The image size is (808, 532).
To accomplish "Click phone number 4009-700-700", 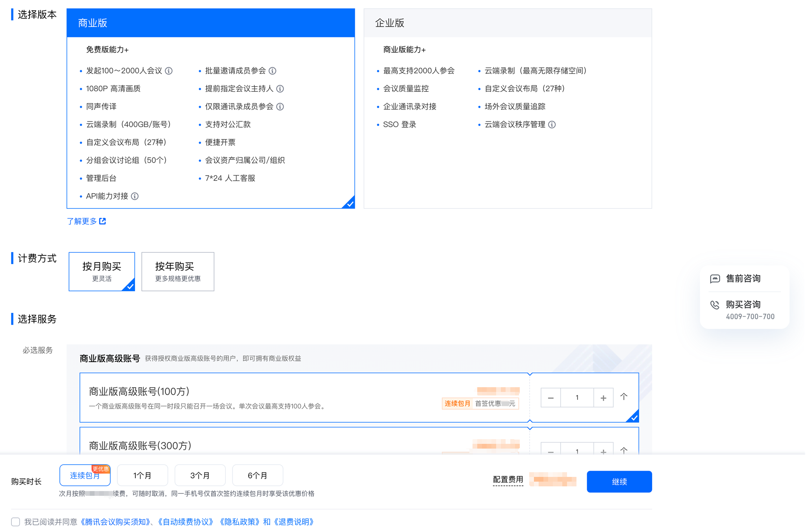I will click(750, 317).
